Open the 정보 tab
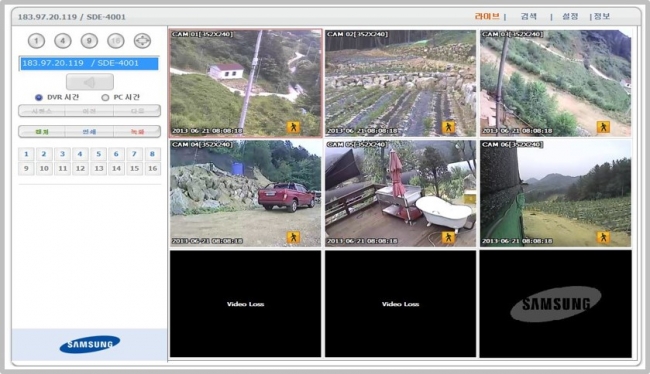Image resolution: width=650 pixels, height=374 pixels. (602, 16)
